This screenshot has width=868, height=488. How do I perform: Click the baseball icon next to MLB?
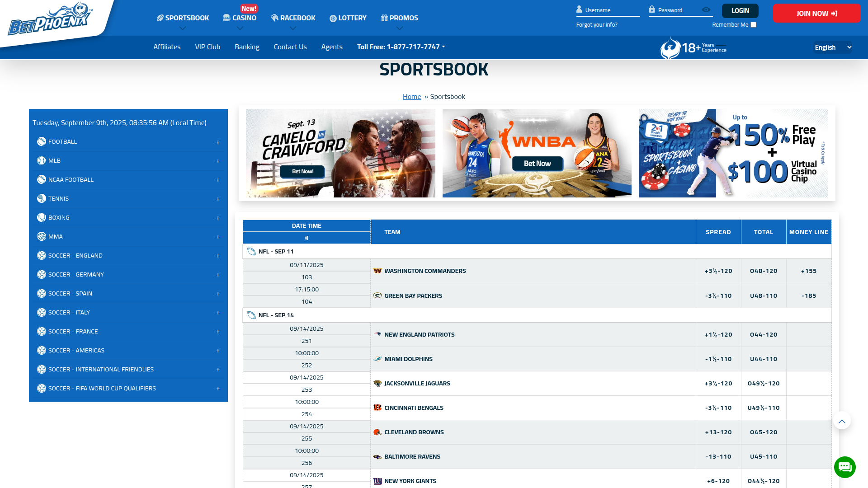(x=41, y=160)
